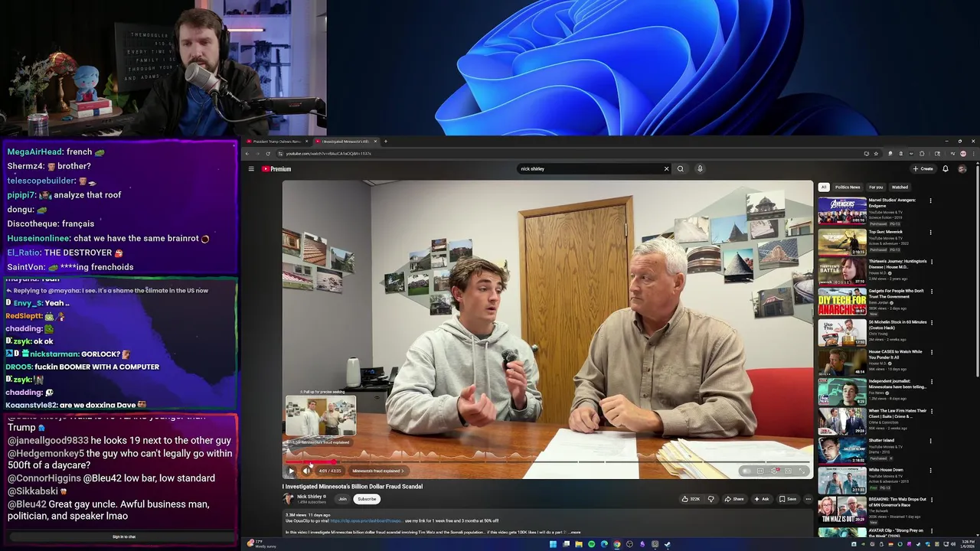
Task: Run the search with the magnifier button
Action: [x=680, y=168]
